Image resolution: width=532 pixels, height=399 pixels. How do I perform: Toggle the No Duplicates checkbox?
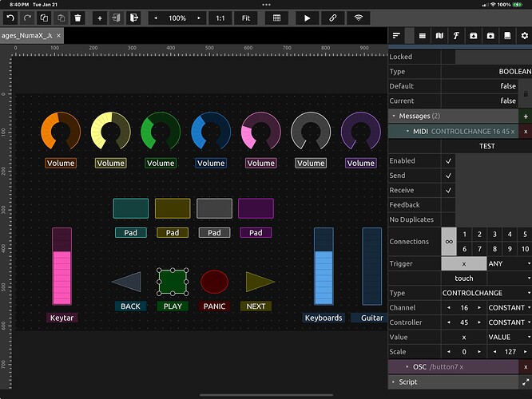[x=448, y=219]
